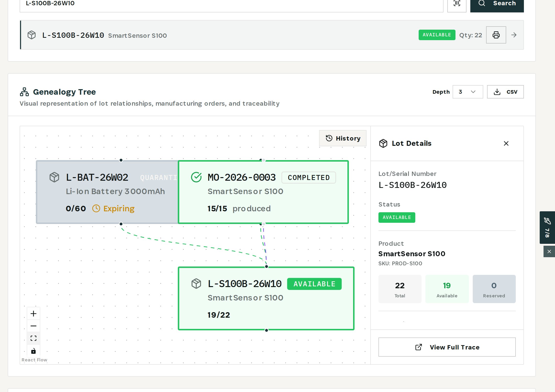Click the React Flow attribution link
The height and width of the screenshot is (392, 555).
[34, 360]
